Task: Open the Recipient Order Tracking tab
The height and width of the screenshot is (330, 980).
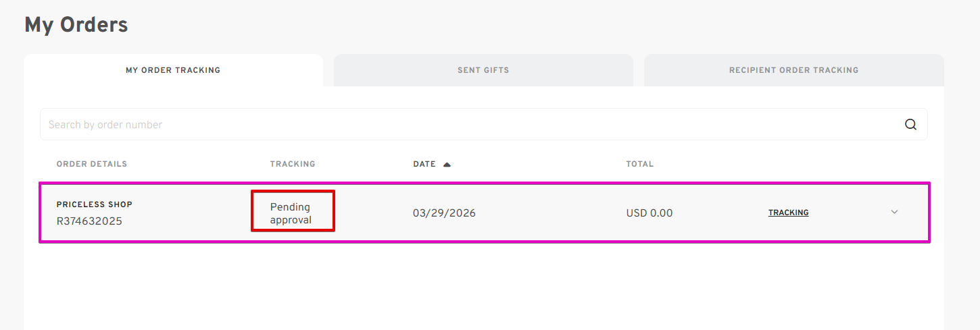Action: pos(793,70)
